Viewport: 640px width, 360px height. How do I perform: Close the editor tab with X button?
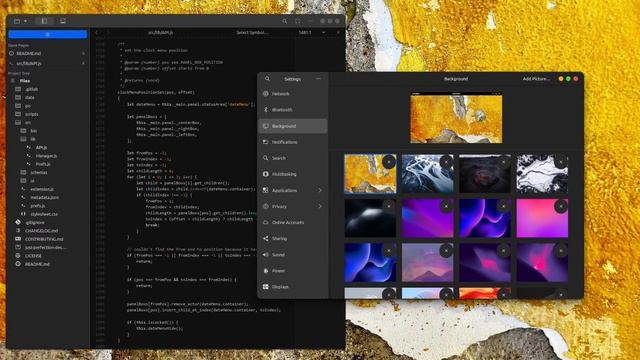coord(338,32)
